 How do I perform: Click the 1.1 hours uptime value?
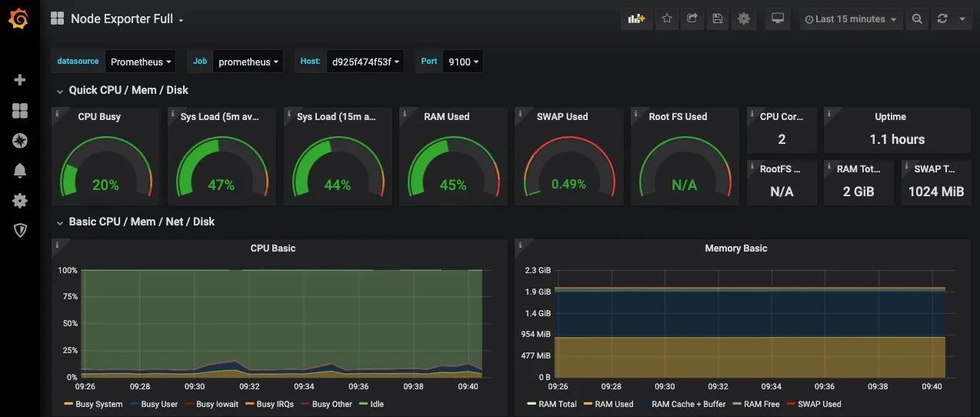click(897, 139)
